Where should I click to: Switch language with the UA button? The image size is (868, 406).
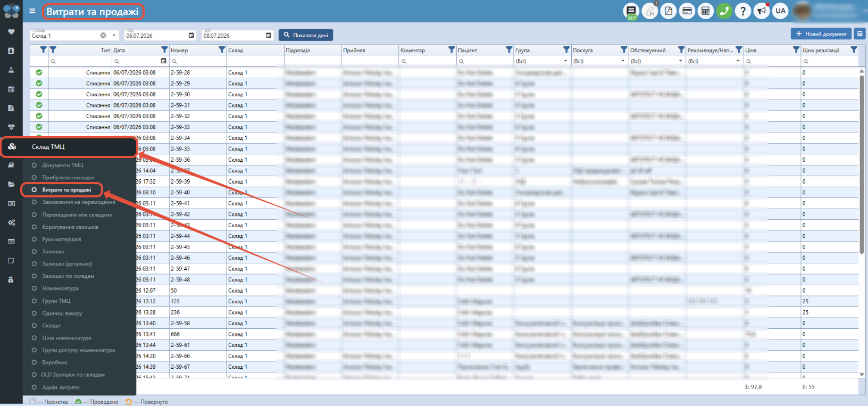(780, 11)
